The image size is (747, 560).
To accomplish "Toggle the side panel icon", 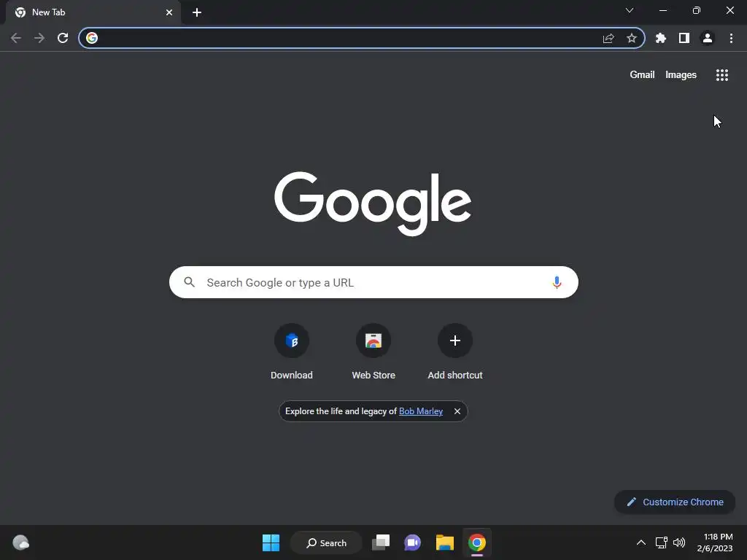I will coord(684,38).
